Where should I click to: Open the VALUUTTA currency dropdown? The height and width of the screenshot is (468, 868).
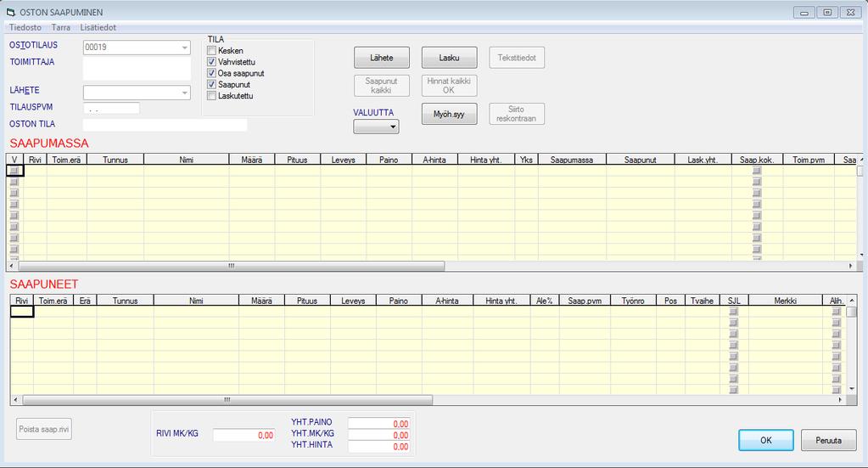(x=377, y=127)
